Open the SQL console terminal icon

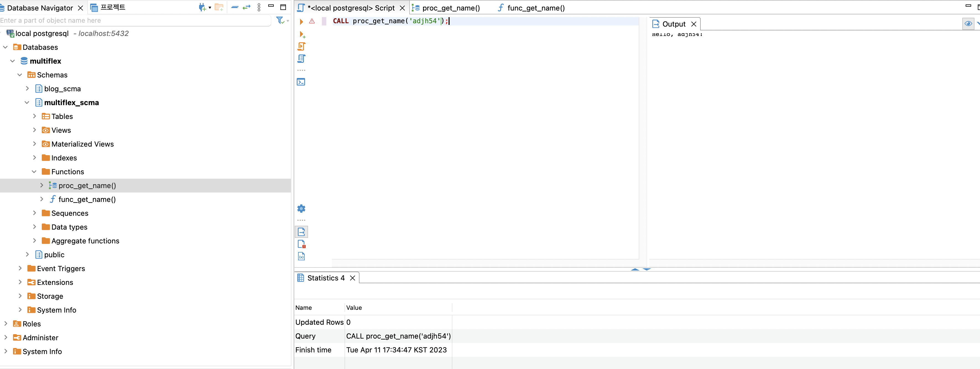point(301,82)
